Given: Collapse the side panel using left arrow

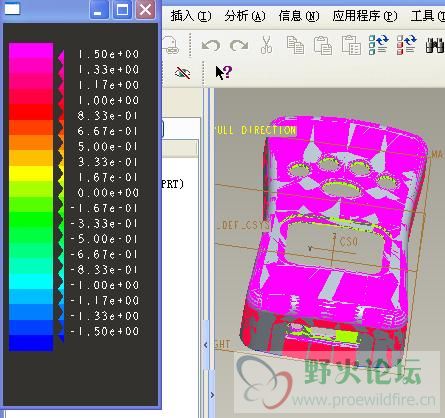Looking at the screenshot, I should pos(206,345).
